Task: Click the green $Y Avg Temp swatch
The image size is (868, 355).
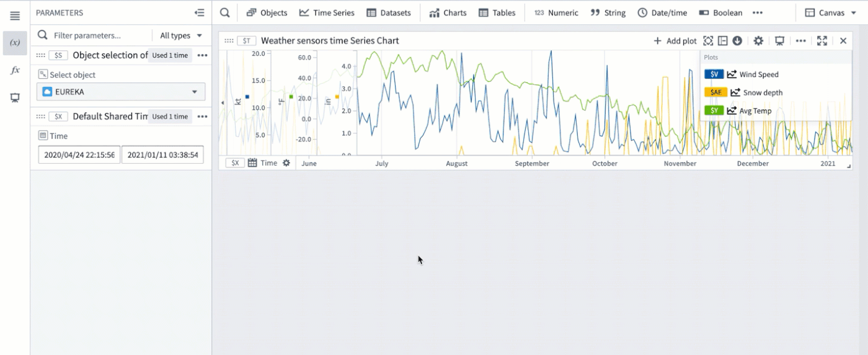Action: click(x=714, y=110)
